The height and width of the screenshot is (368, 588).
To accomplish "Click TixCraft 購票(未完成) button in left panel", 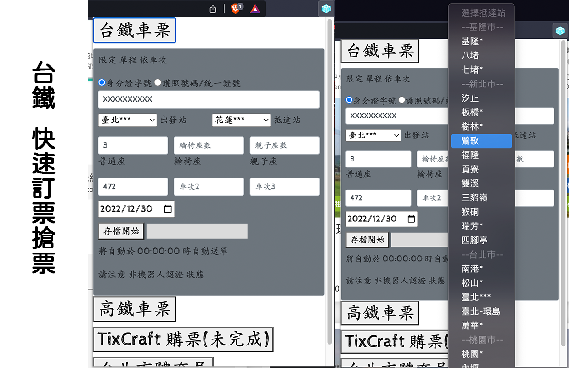I will 183,339.
